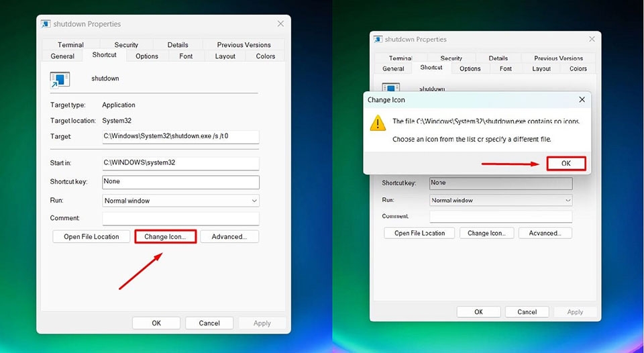The height and width of the screenshot is (353, 644).
Task: Click the warning icon in the Change Icon dialog
Action: pos(378,123)
